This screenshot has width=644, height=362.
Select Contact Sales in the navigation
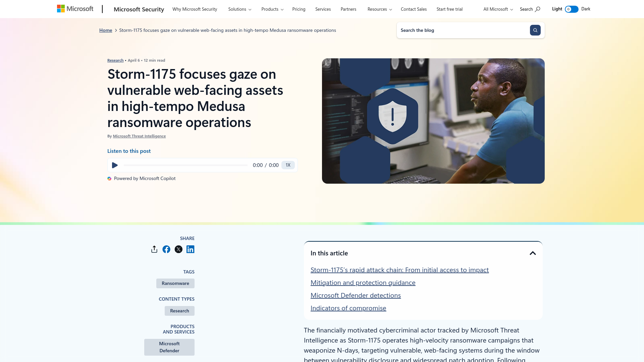[414, 9]
